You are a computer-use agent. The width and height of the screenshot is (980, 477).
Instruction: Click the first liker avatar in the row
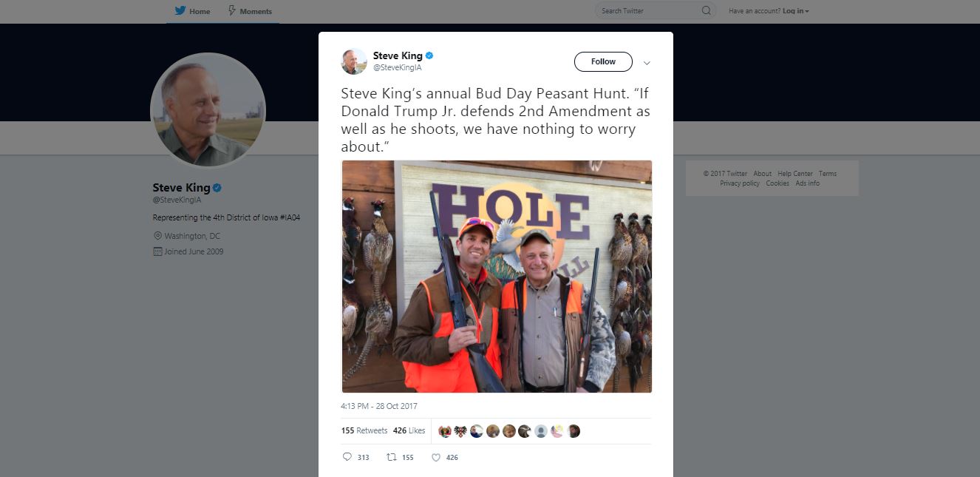[445, 431]
